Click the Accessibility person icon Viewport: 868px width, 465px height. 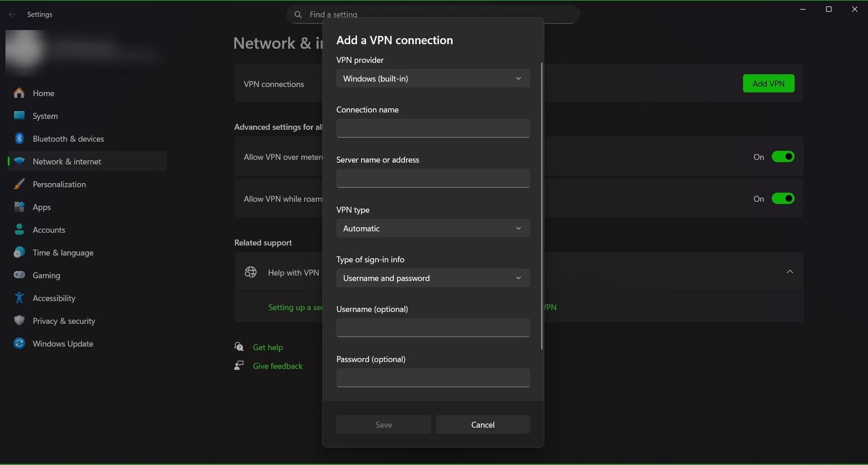[x=19, y=298]
